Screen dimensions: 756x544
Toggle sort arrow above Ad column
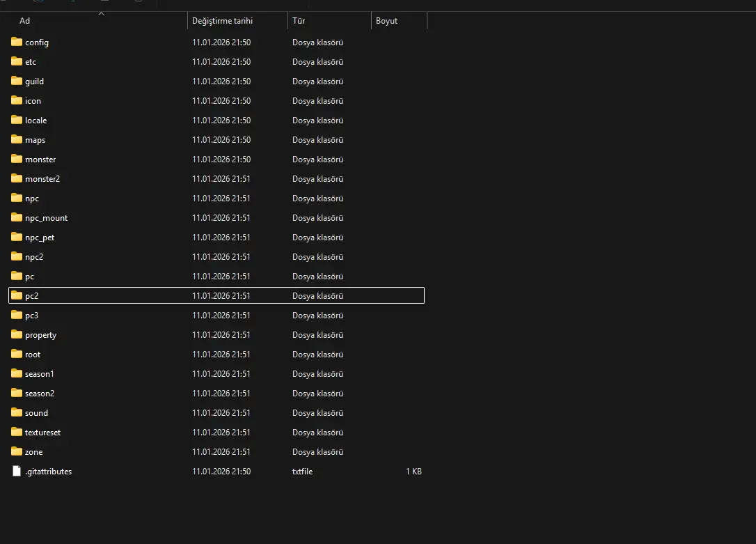(x=101, y=13)
